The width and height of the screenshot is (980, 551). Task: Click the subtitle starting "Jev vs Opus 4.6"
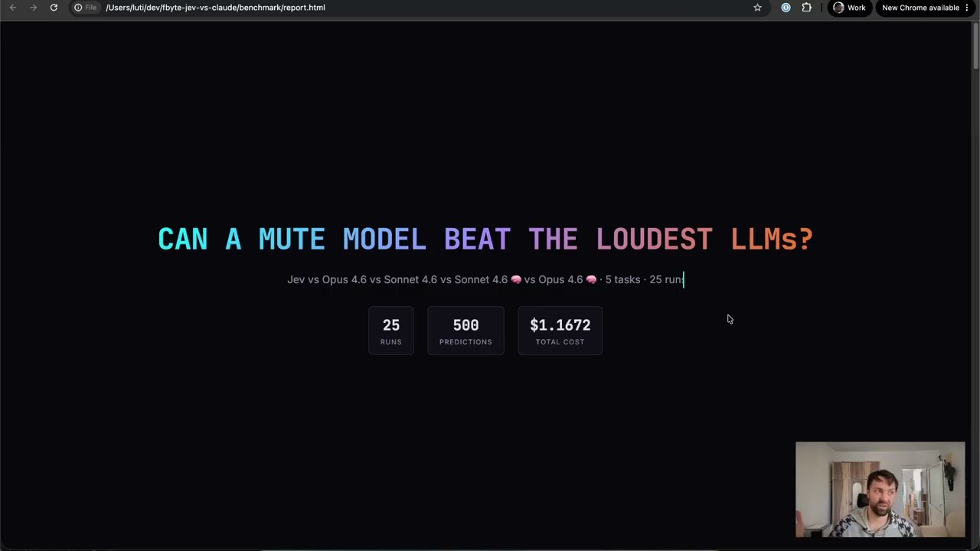coord(485,279)
